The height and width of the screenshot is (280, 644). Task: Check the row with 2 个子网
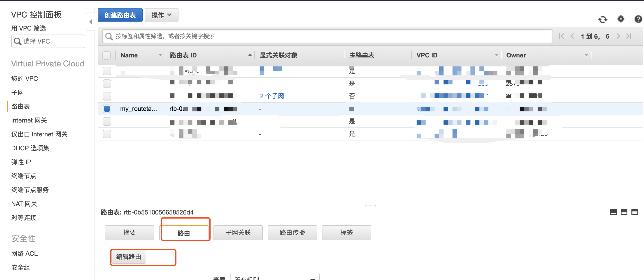point(107,96)
